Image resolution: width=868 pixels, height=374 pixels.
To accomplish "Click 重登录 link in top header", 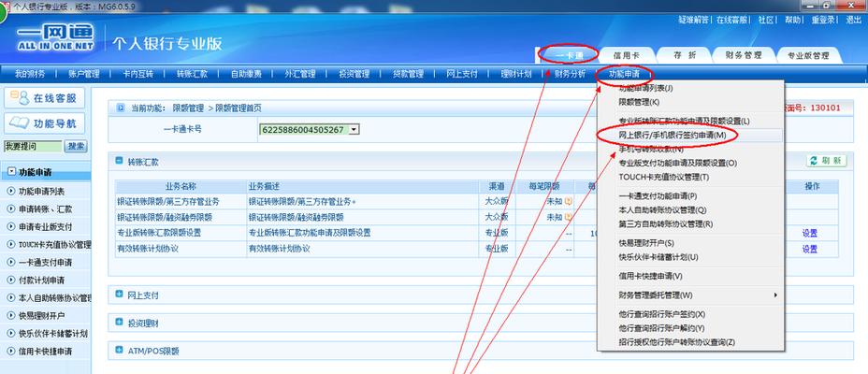I will click(x=823, y=20).
